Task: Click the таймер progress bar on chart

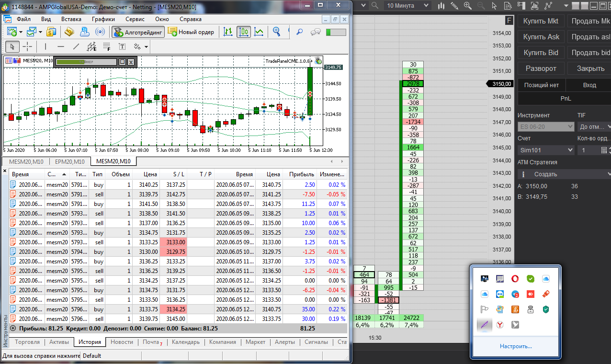Action: coord(86,62)
